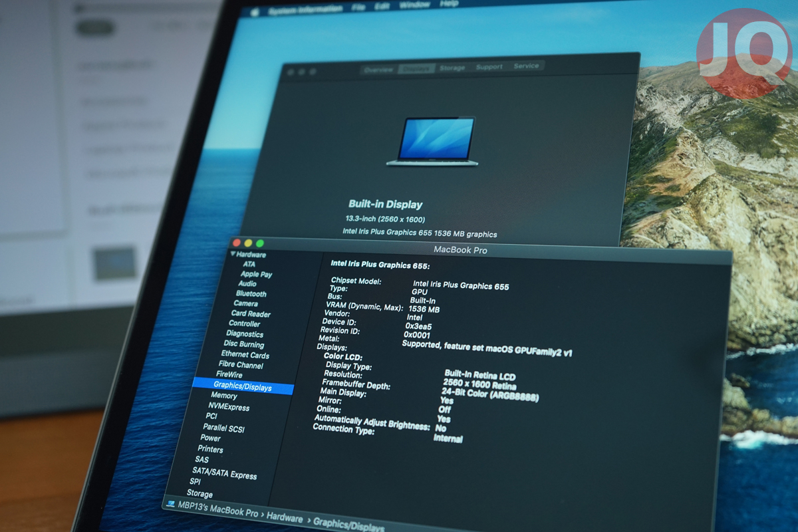Select FireWire in the sidebar

tap(229, 375)
